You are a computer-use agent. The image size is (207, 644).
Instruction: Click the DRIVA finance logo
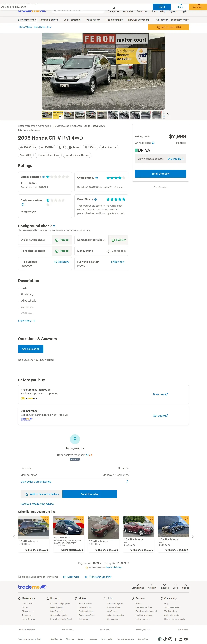point(142,150)
